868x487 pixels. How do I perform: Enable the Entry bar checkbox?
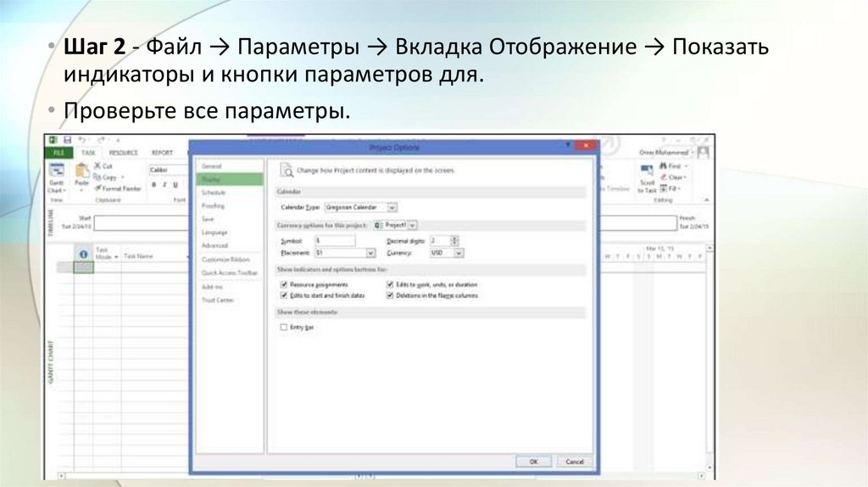coord(284,327)
